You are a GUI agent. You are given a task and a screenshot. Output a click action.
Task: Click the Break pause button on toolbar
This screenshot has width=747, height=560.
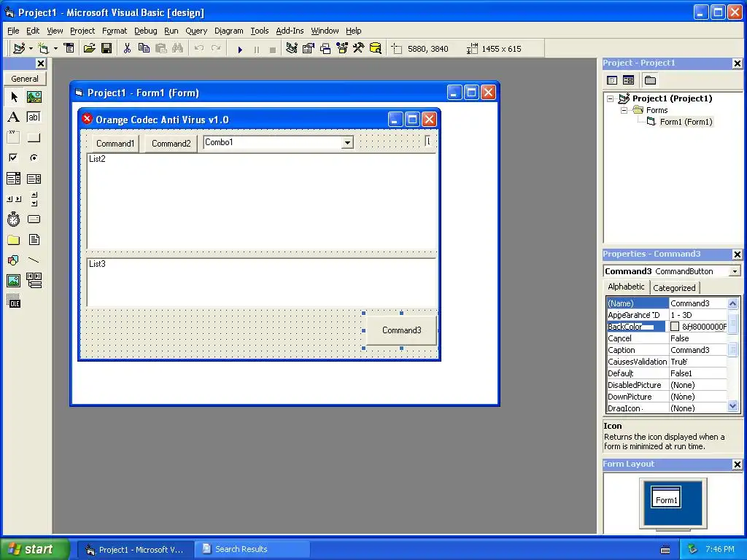(x=256, y=50)
